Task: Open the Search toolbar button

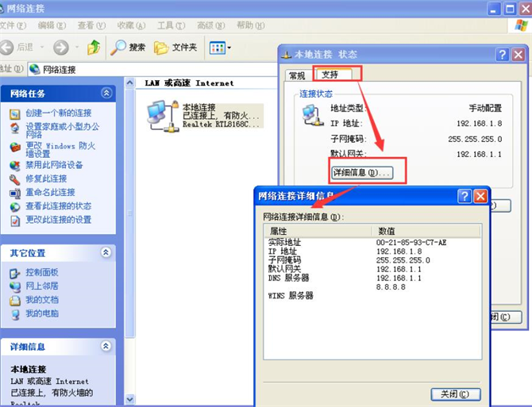Action: 128,48
